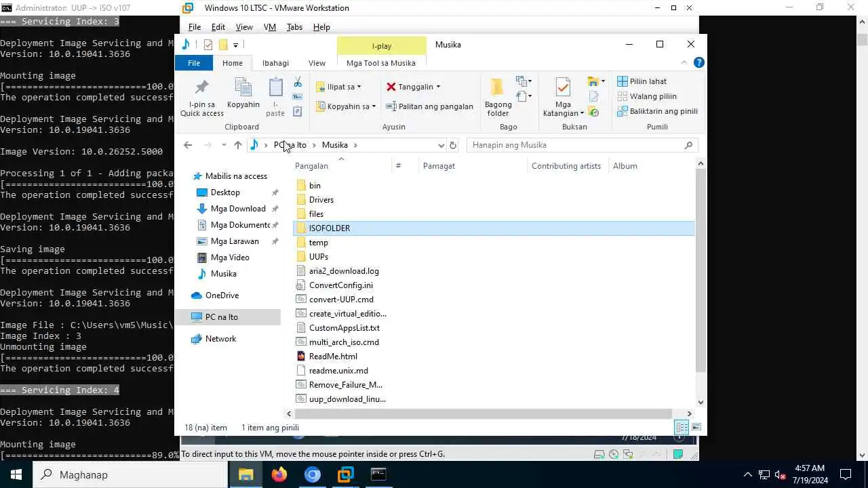
Task: Switch to View ribbon tab in Explorer
Action: [x=317, y=63]
